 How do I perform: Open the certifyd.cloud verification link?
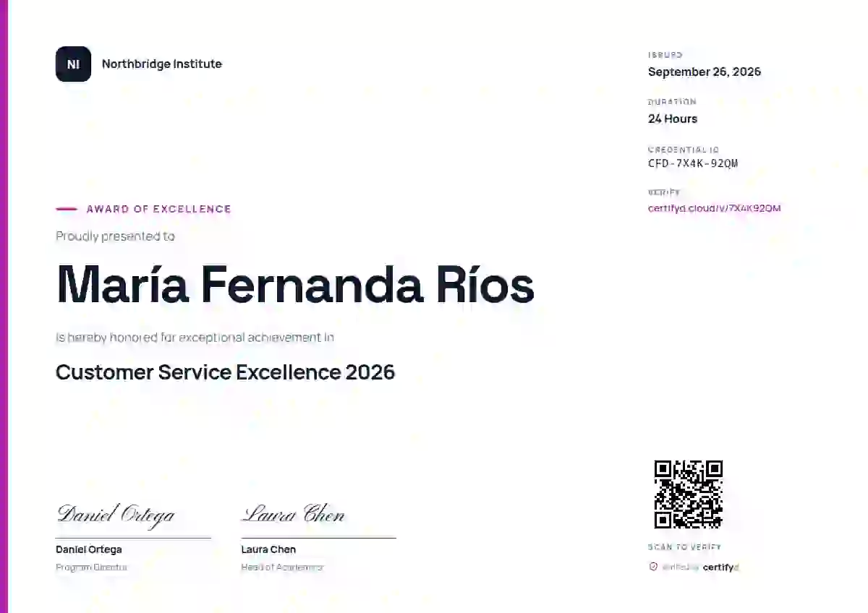click(x=714, y=208)
